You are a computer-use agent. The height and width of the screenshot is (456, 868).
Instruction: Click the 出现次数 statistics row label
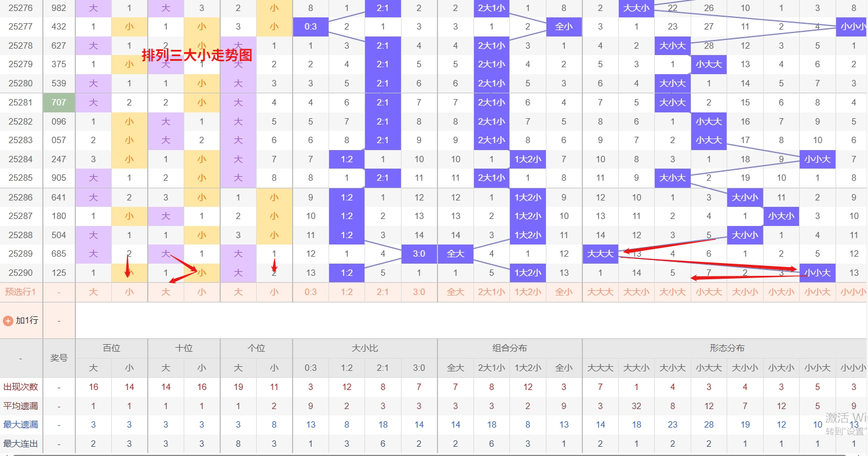21,387
